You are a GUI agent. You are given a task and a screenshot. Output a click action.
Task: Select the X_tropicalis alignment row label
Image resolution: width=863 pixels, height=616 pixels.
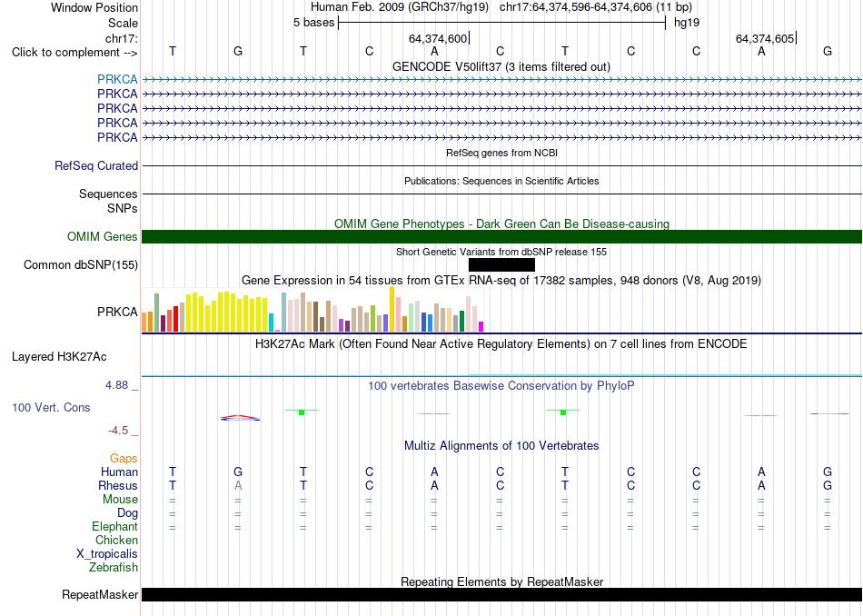pos(107,554)
